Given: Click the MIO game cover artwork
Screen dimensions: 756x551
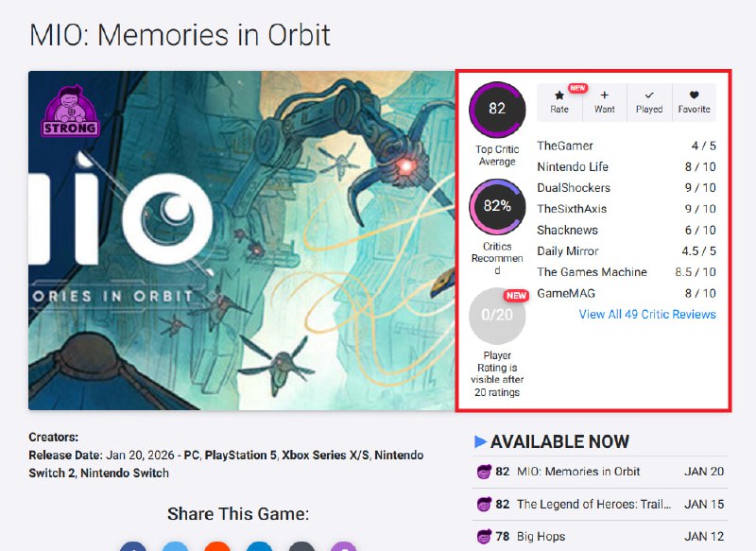Looking at the screenshot, I should [x=241, y=241].
